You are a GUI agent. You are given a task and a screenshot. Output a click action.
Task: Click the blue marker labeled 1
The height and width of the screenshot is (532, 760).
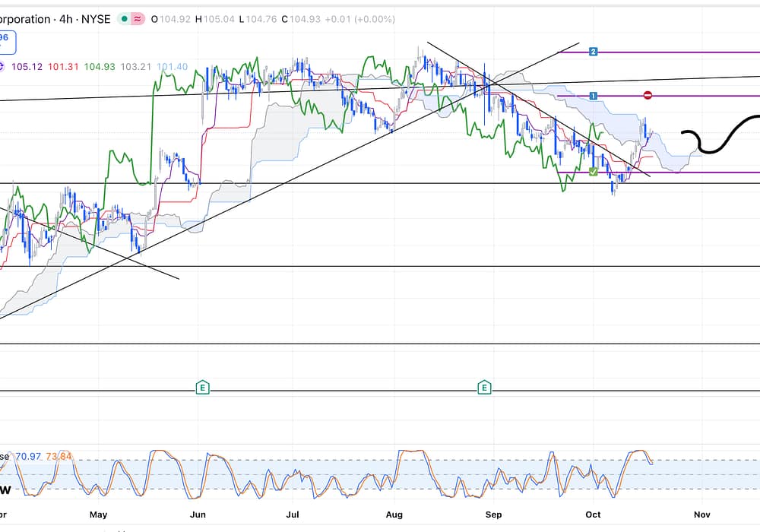[594, 96]
